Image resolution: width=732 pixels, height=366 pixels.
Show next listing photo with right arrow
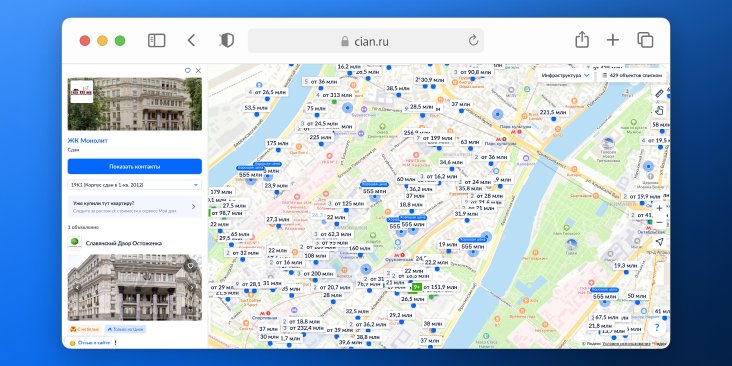point(191,288)
